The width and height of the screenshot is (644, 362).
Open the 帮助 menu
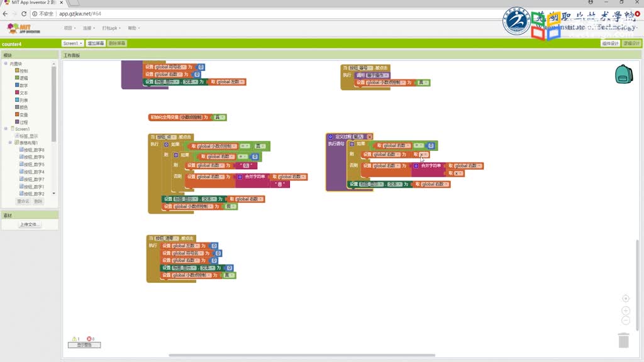(133, 28)
